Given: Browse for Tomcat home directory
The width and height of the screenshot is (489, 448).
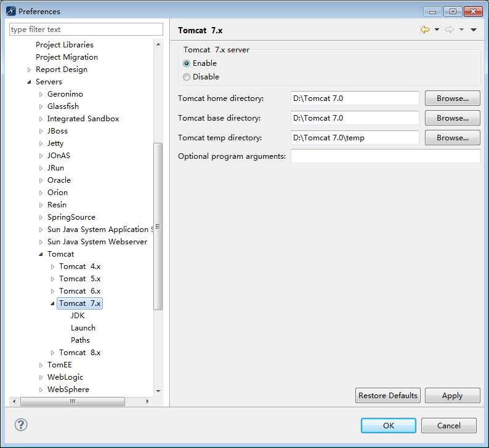Looking at the screenshot, I should point(452,98).
